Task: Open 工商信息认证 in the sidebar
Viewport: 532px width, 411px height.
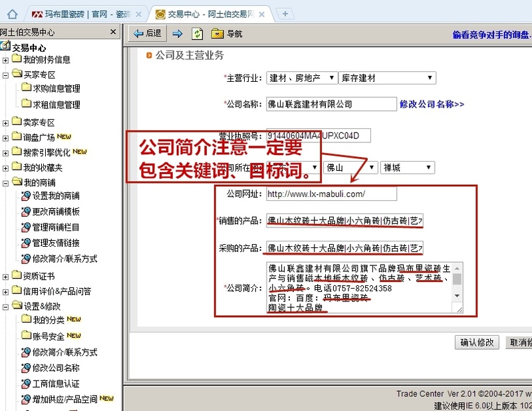Action: 56,384
